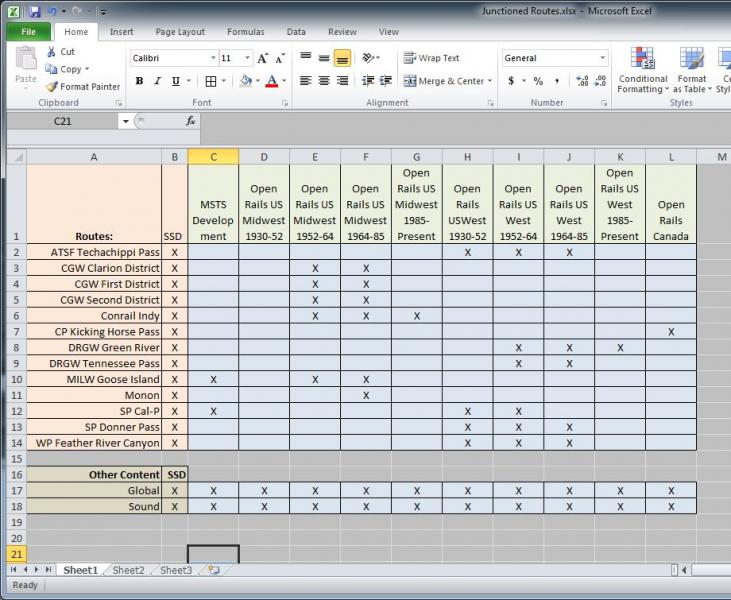Go to first sheet navigation arrow
This screenshot has height=600, width=731.
[x=13, y=570]
